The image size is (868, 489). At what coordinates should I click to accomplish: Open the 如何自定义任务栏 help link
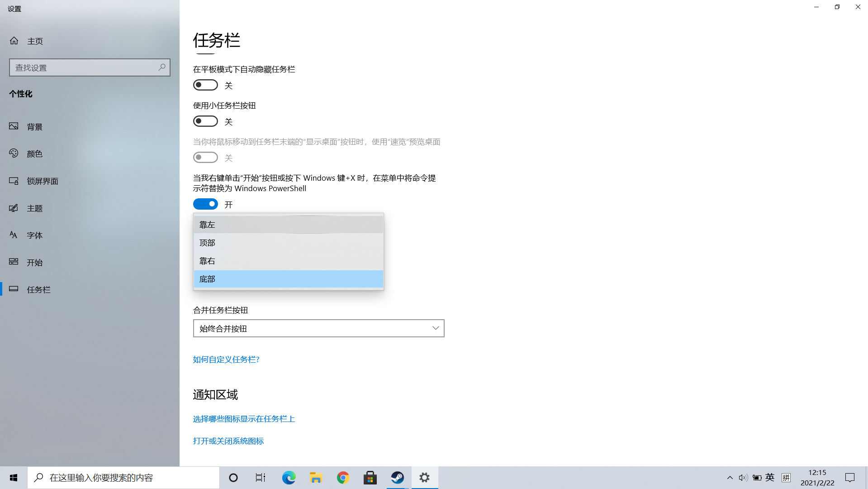226,360
